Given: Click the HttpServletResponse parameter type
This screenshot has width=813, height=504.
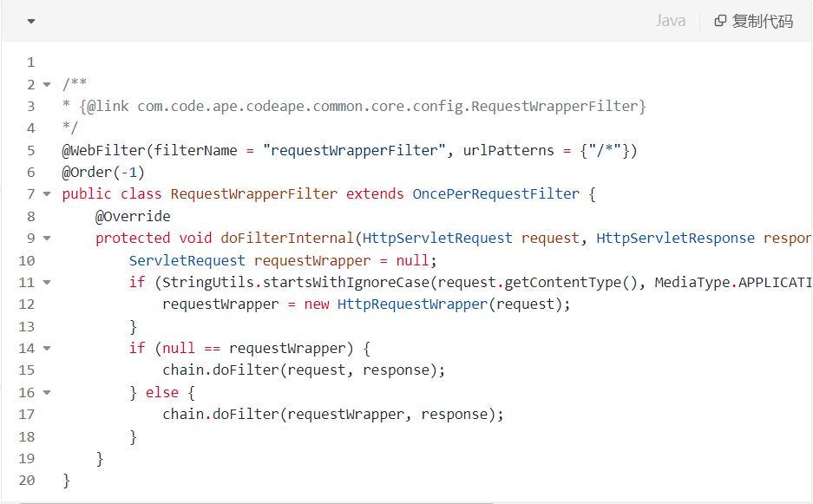Looking at the screenshot, I should tap(676, 238).
